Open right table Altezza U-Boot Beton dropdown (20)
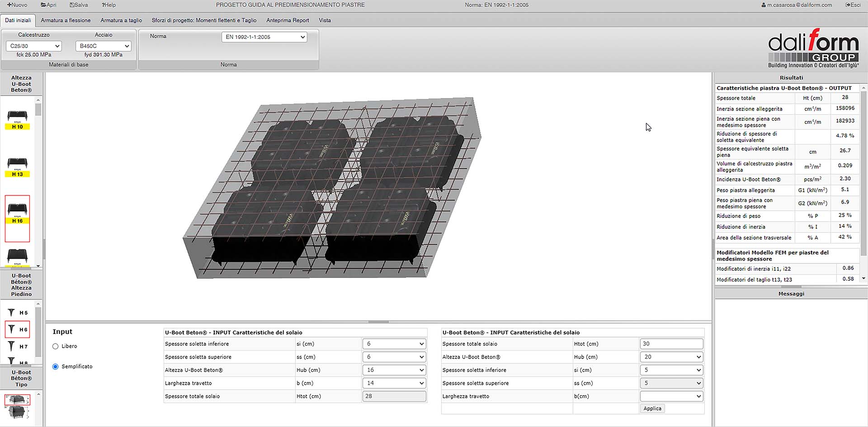This screenshot has width=868, height=427. (671, 357)
